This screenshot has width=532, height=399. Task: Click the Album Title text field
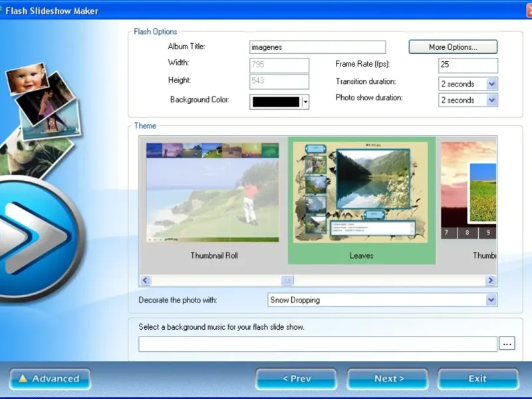point(318,47)
